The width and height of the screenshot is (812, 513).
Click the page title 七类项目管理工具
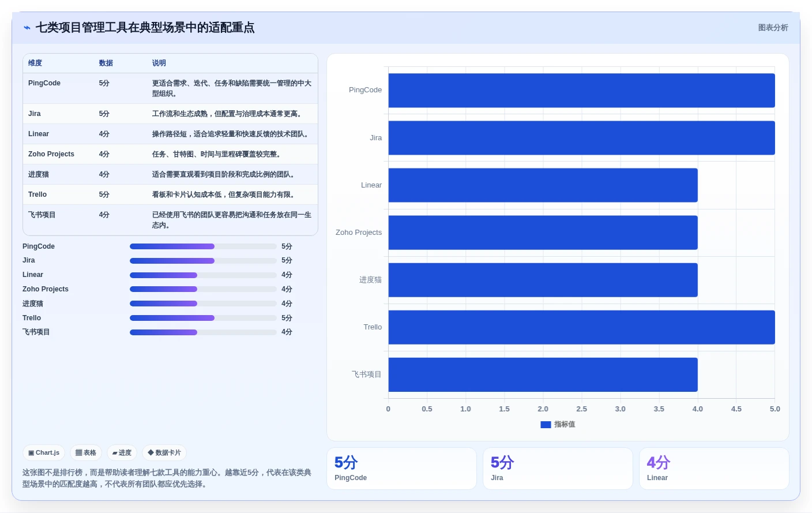pos(145,28)
